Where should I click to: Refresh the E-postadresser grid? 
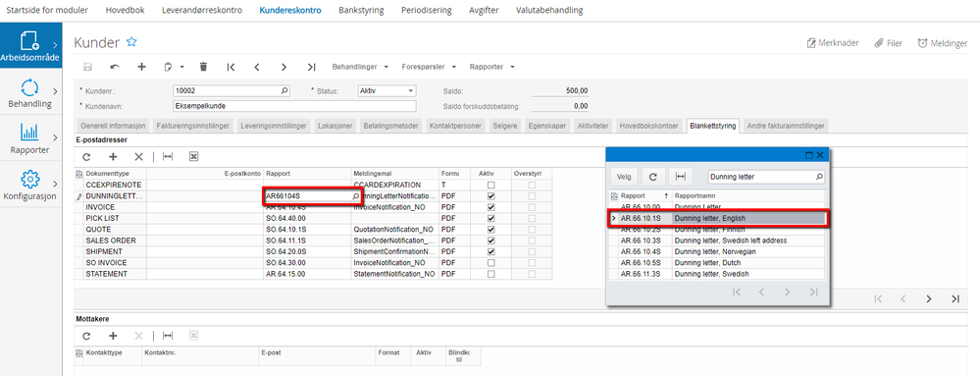tap(86, 156)
